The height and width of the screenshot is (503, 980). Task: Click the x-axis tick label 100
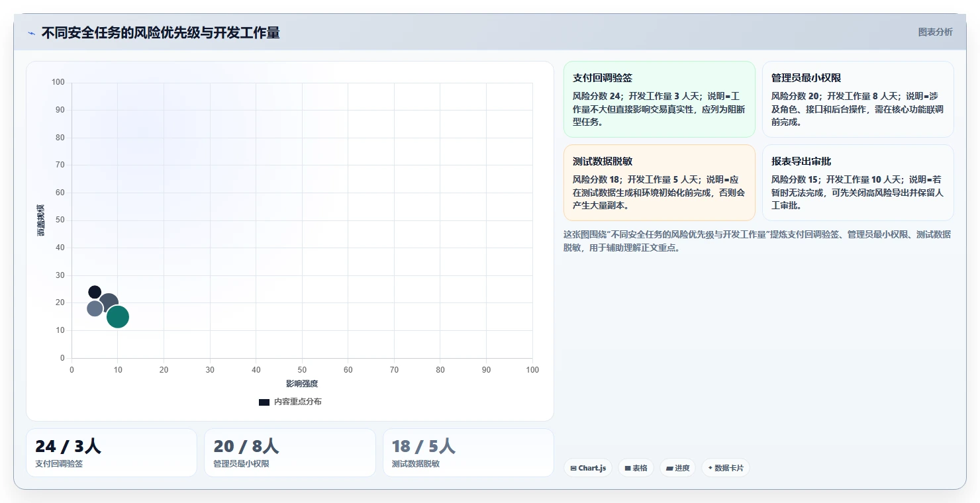click(532, 370)
